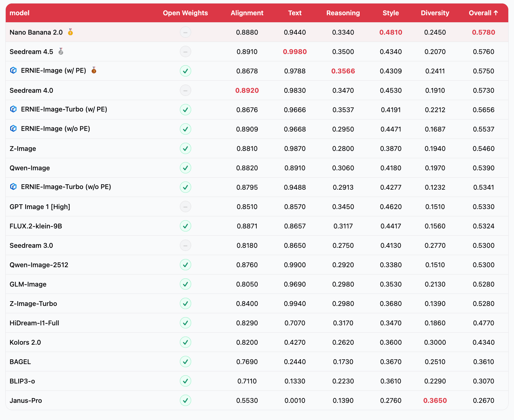
Task: Sort table by Reasoning column header
Action: coord(343,13)
